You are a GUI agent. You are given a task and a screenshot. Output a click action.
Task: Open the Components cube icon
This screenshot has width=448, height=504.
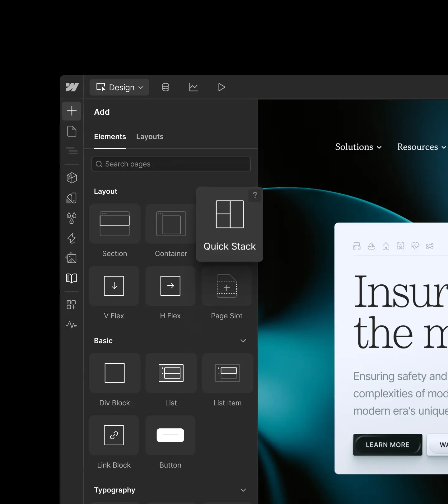(72, 178)
